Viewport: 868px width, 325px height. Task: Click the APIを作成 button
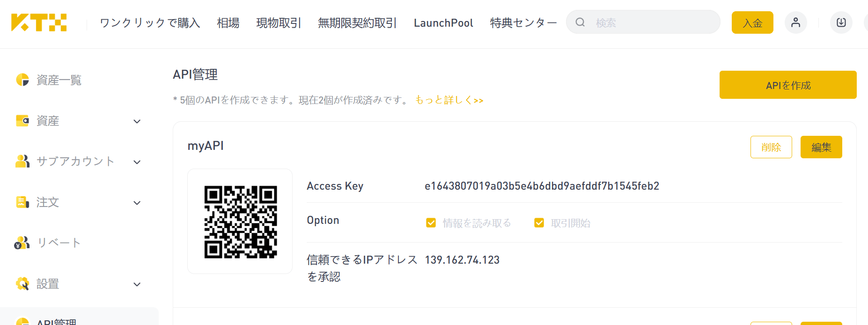point(788,85)
